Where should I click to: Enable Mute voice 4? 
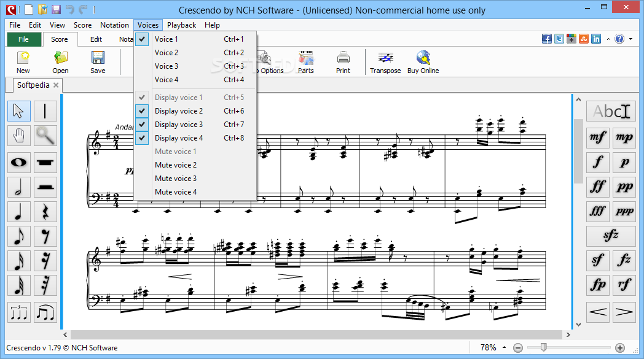point(195,192)
